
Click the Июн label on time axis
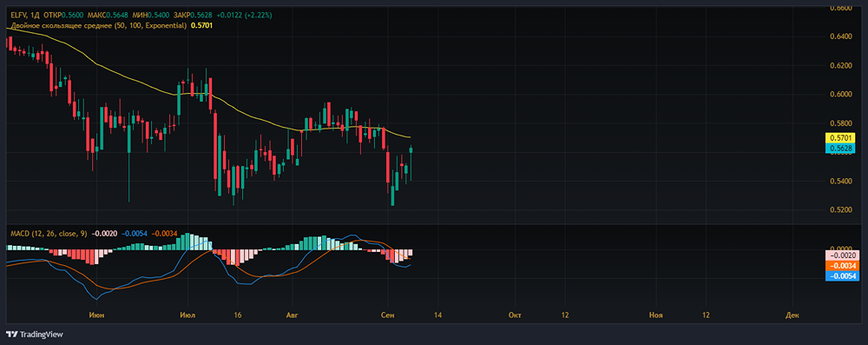(96, 315)
